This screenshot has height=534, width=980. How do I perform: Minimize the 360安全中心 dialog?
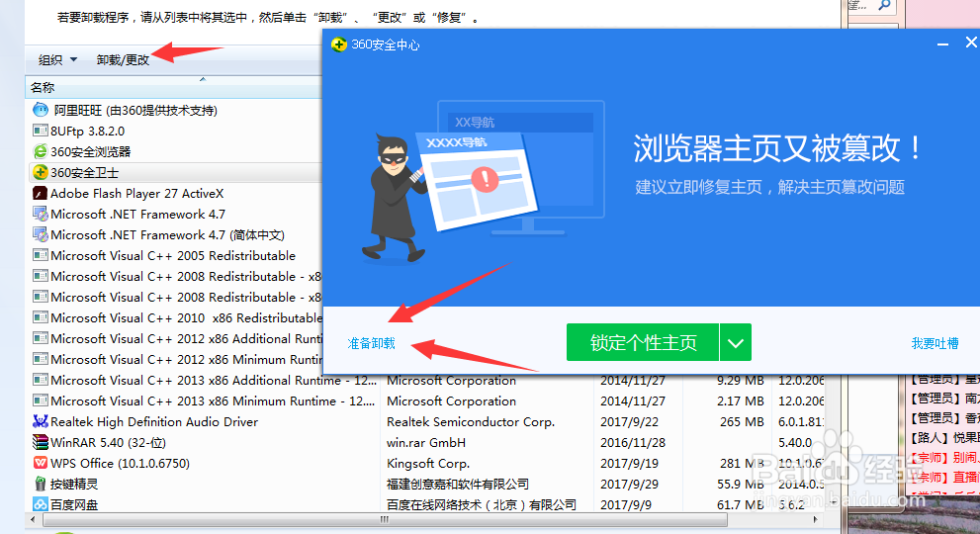942,44
